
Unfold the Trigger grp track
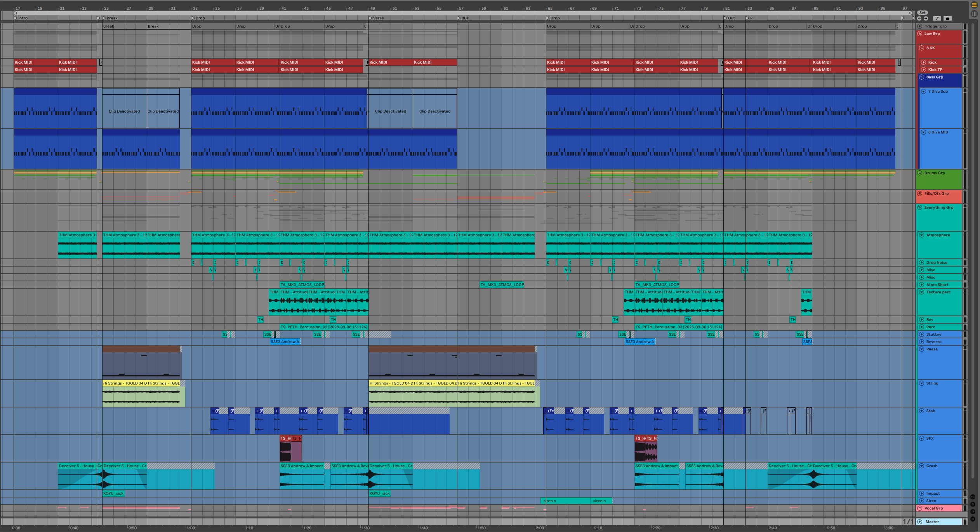[919, 26]
